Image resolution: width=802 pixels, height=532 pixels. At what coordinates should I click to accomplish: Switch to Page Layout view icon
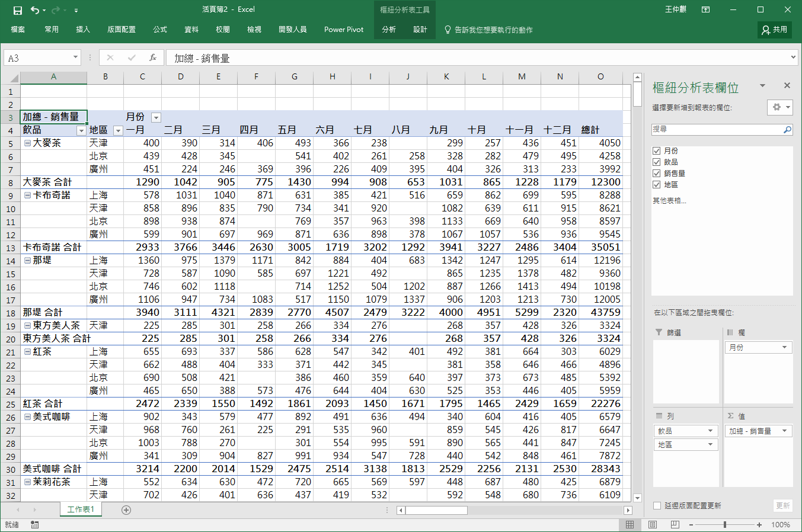pyautogui.click(x=653, y=525)
